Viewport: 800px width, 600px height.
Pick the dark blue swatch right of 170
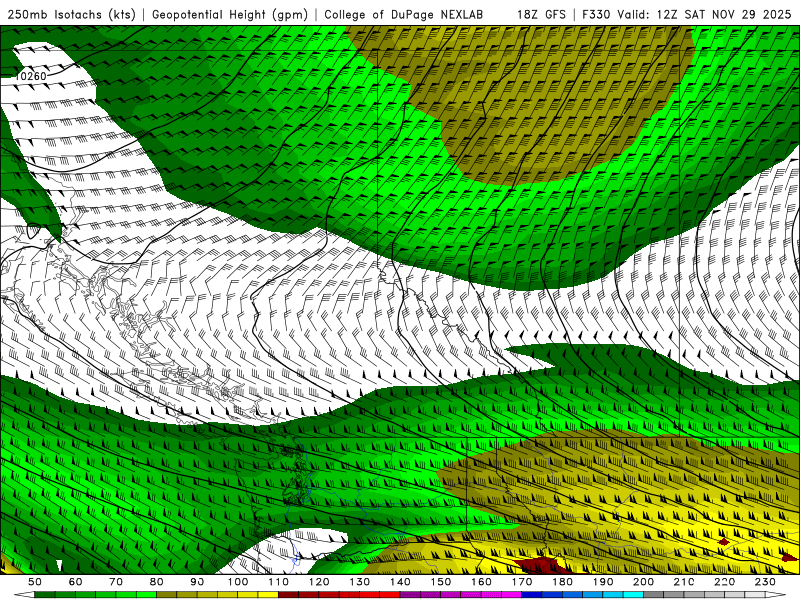coord(532,595)
